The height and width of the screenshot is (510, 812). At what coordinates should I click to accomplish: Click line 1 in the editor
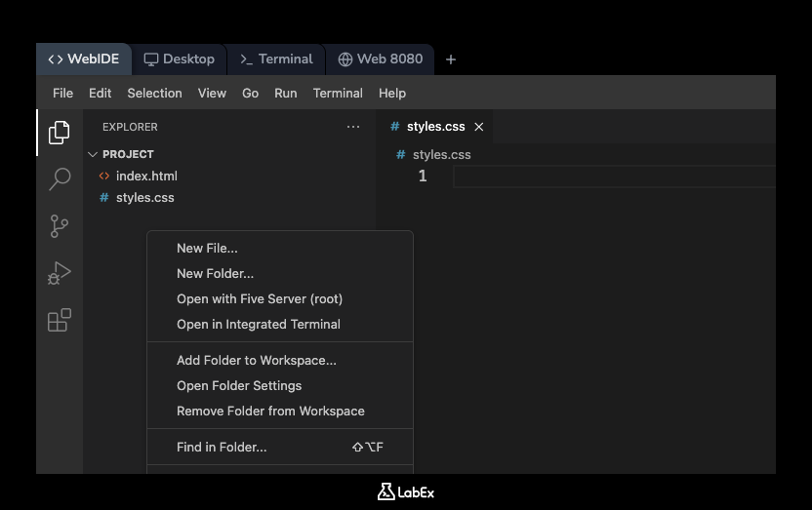pos(605,177)
